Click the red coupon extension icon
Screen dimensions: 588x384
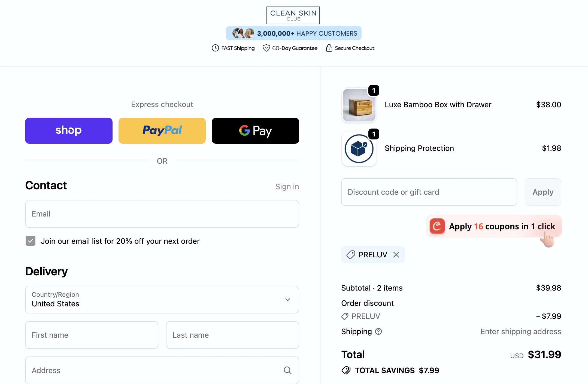click(437, 226)
